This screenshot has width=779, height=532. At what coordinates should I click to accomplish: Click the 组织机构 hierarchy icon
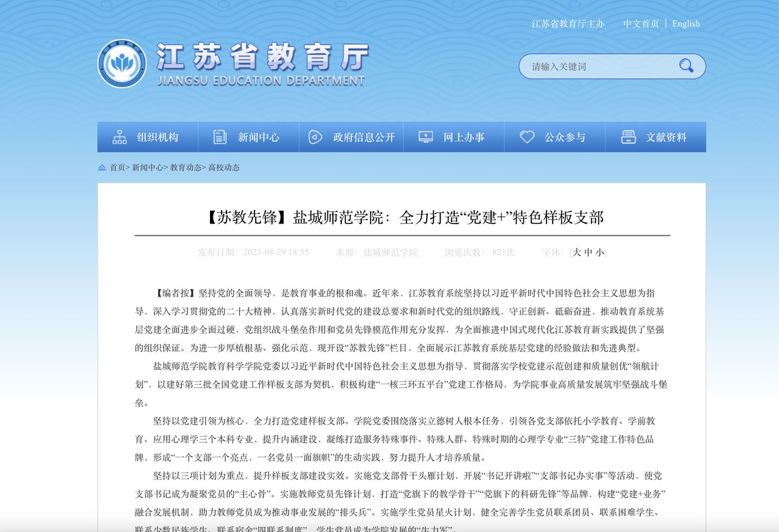[120, 137]
